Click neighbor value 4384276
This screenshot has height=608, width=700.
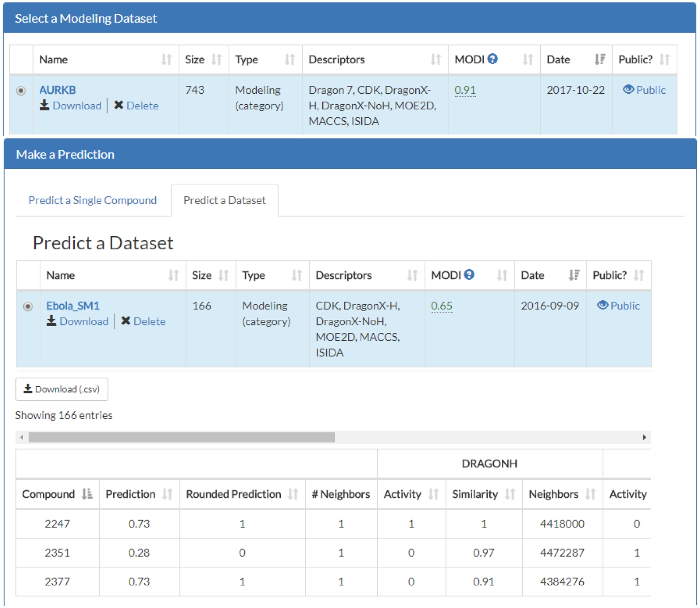[x=562, y=582]
